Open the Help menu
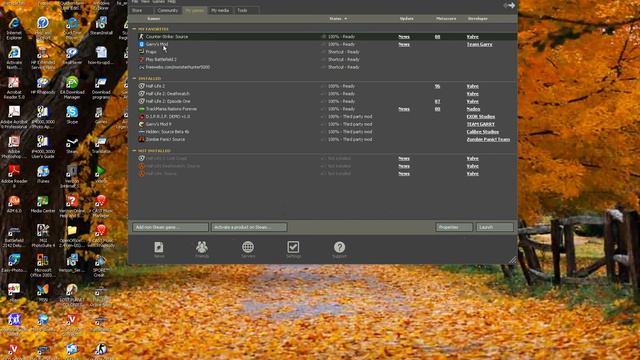The width and height of the screenshot is (640, 360). [172, 2]
